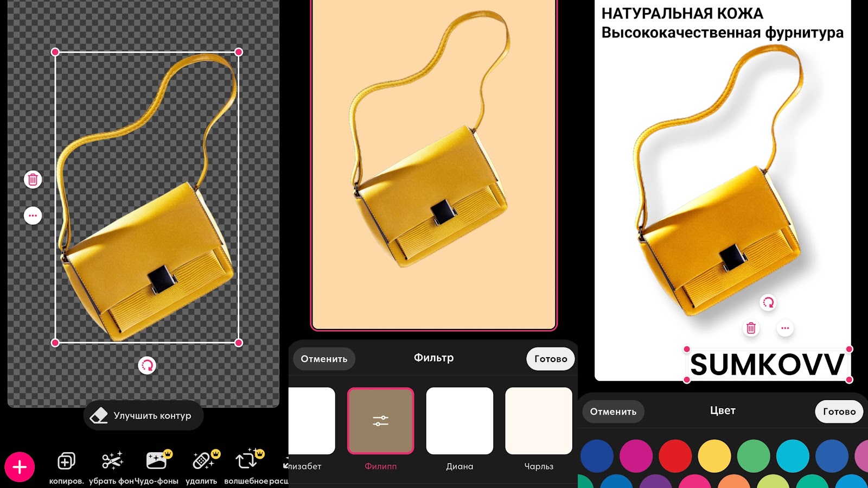Select the SUMKOVV text box
868x488 pixels.
pos(767,364)
